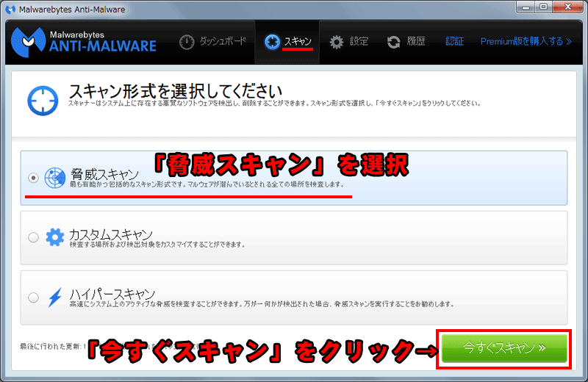Click the large blue crosshair header icon
Viewport: 588px width, 382px height.
43,101
